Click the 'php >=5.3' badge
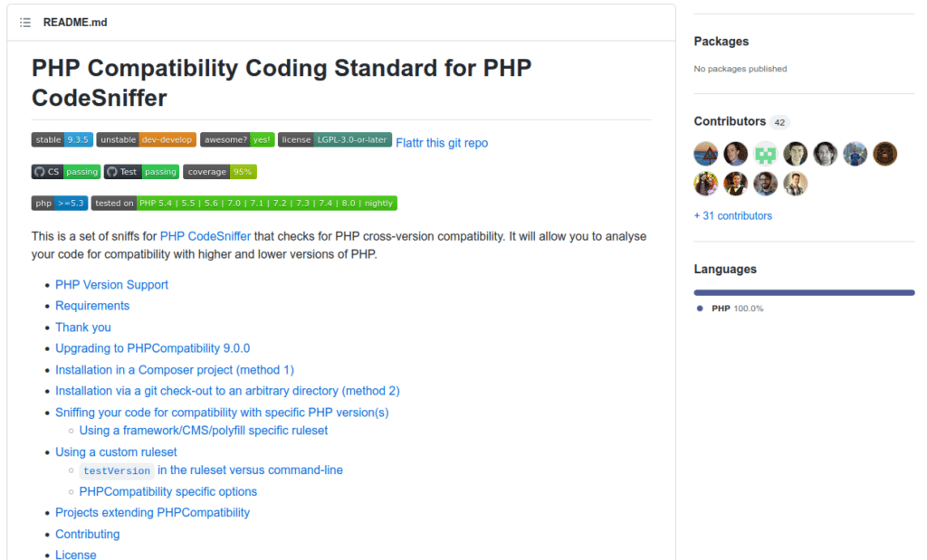This screenshot has height=560, width=927. [59, 203]
